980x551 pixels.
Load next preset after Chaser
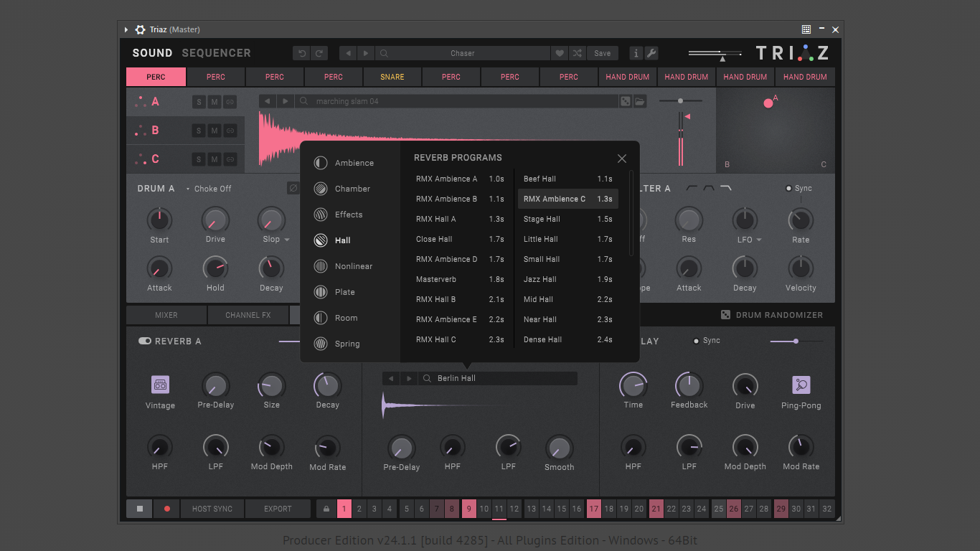pos(366,53)
